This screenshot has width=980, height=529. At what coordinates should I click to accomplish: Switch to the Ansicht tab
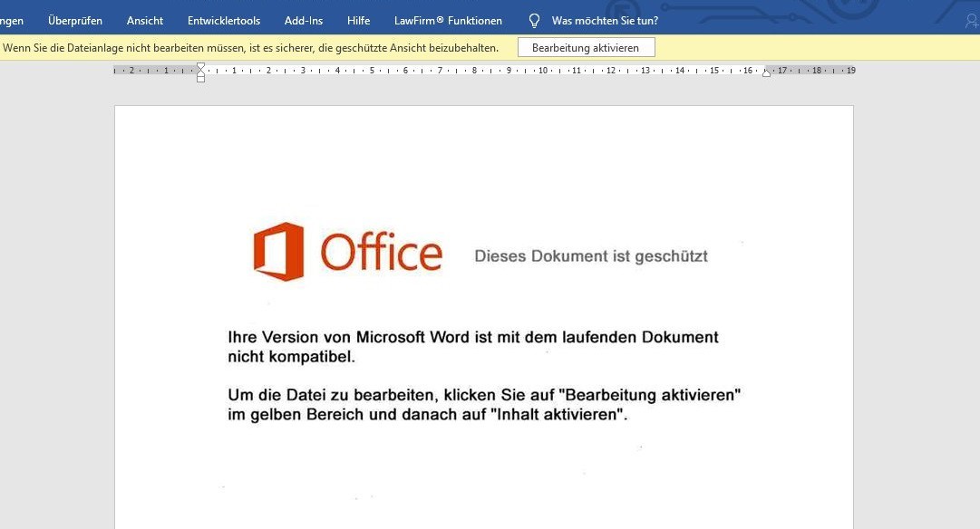pos(145,21)
